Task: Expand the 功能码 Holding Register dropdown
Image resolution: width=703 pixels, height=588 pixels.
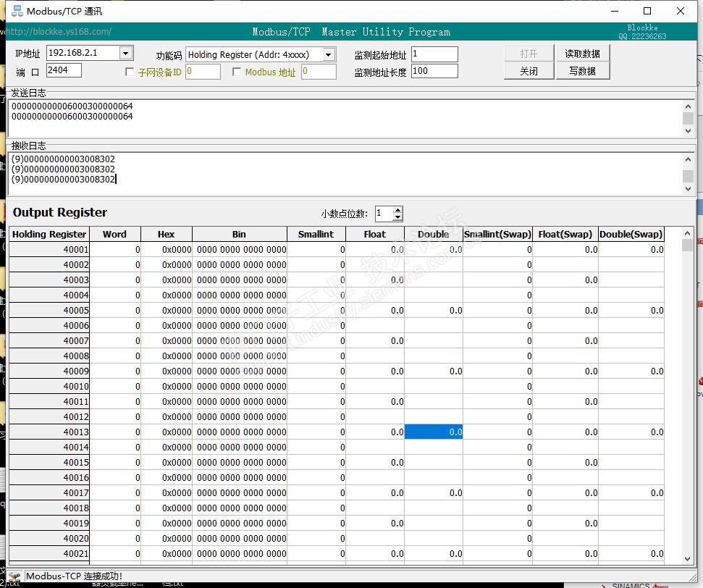Action: click(x=329, y=54)
